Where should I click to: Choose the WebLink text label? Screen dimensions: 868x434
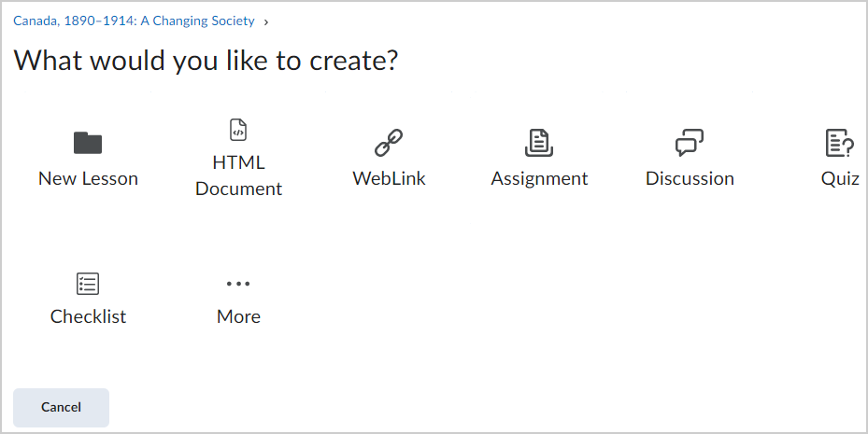click(390, 178)
